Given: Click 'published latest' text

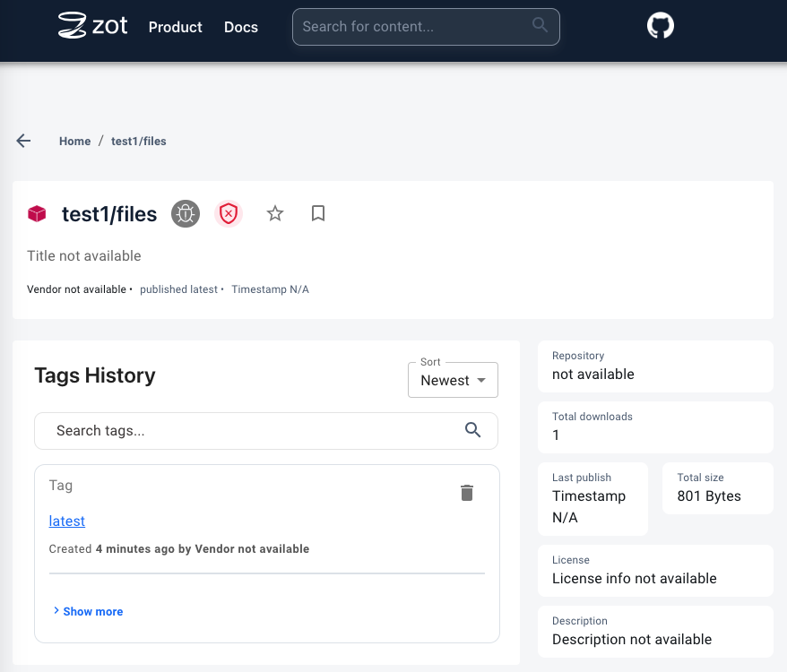Looking at the screenshot, I should pos(178,289).
